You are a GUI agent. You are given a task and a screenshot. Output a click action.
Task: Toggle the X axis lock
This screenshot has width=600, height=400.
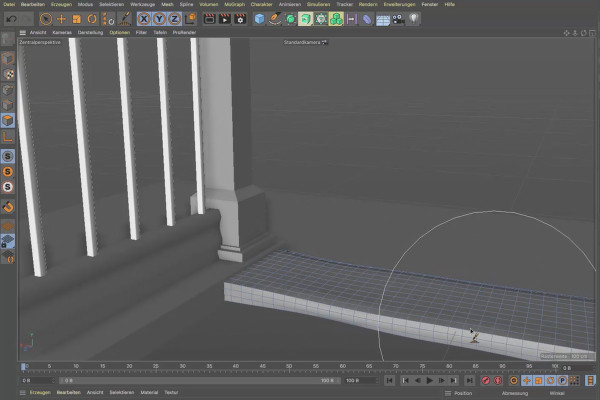pos(144,19)
